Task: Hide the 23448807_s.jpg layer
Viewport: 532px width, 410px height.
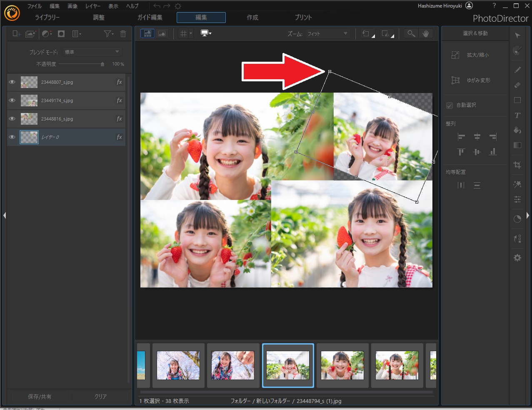Action: 12,82
